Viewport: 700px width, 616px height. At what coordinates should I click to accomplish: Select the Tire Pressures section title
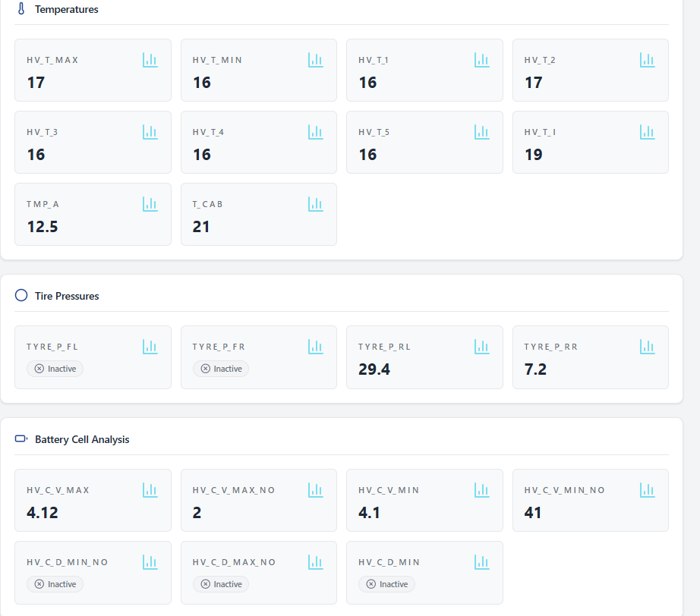[x=67, y=296]
